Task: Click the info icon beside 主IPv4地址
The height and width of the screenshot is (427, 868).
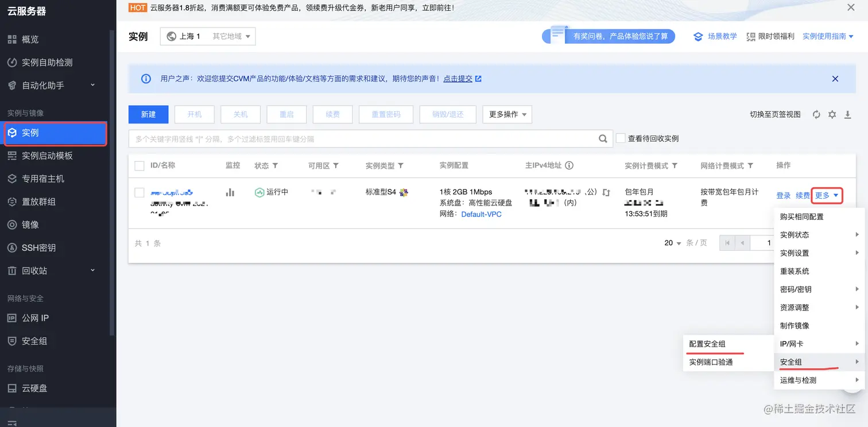Action: (x=569, y=165)
